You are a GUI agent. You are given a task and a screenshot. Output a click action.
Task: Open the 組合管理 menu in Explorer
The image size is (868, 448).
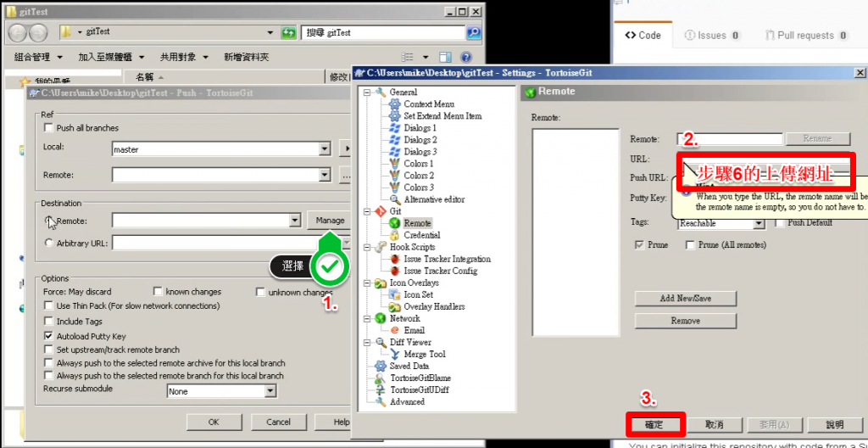(x=38, y=57)
